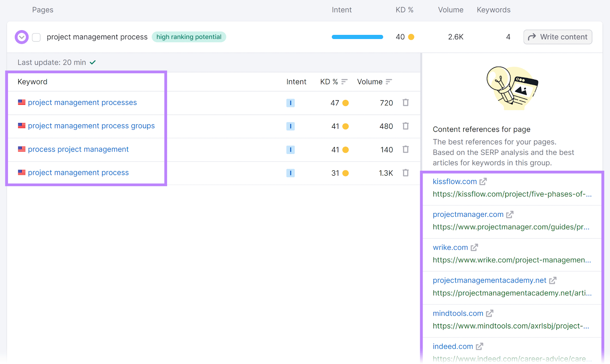
Task: Sort keywords by the KD % column
Action: 344,81
